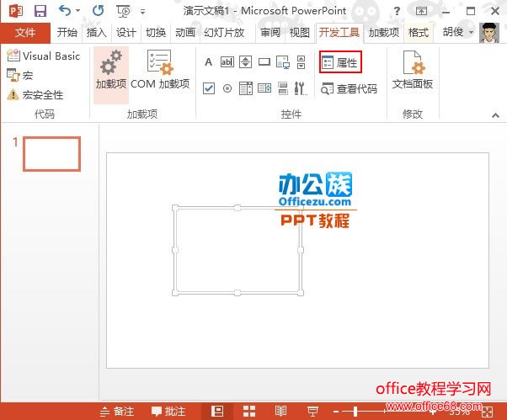
Task: Open the 宏 (Macros) dialog
Action: pyautogui.click(x=19, y=75)
